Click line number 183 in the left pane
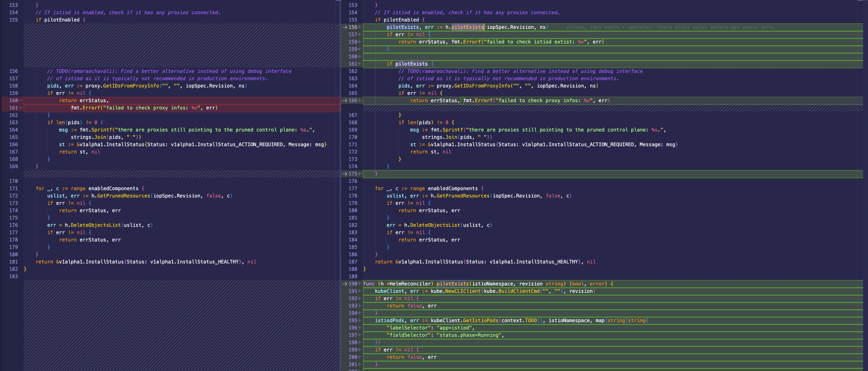The width and height of the screenshot is (868, 371). click(13, 276)
